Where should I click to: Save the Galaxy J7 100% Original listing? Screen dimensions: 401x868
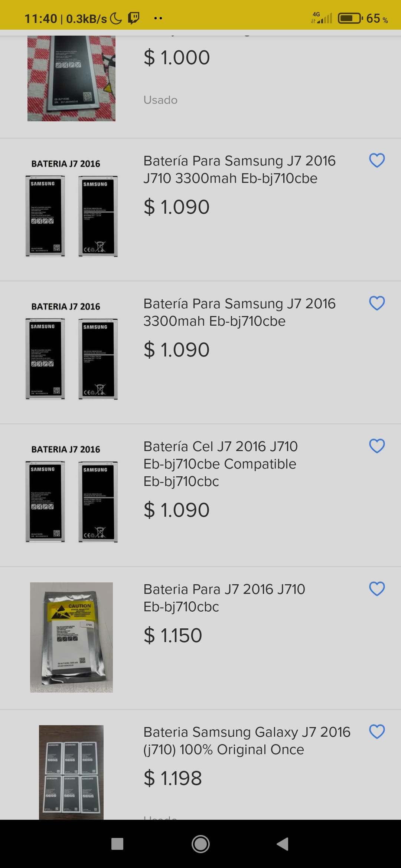tap(376, 732)
